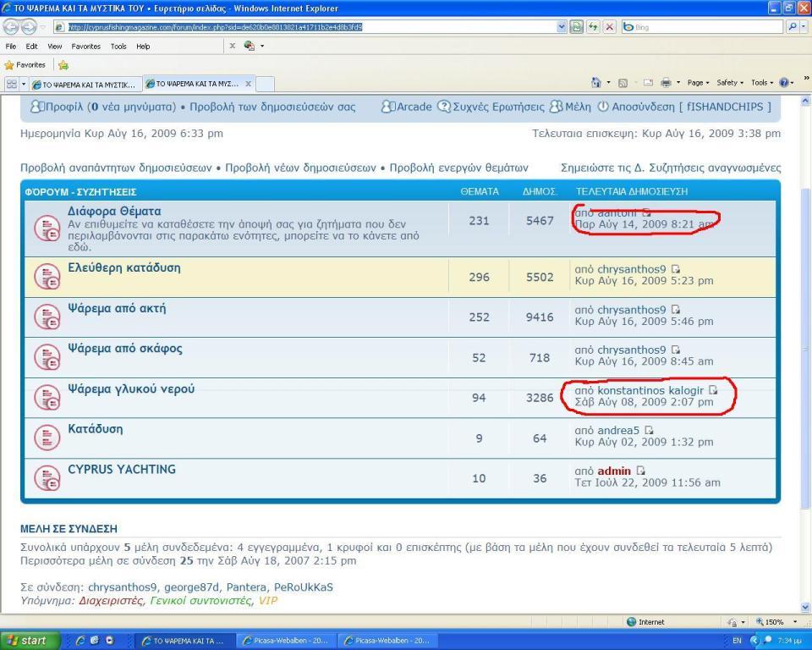View latest post icon beside chrysanthos9 in Ελεύθερη κατάδυση

(675, 269)
